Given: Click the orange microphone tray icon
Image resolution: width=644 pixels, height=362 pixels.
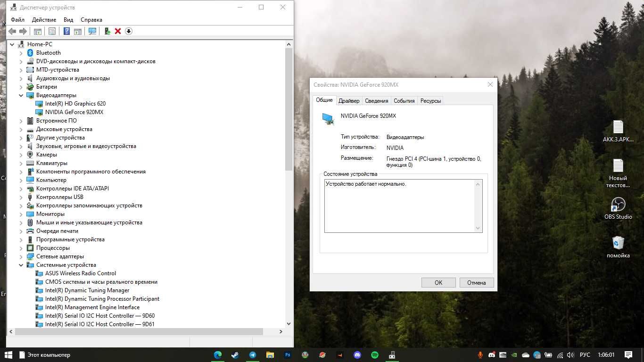Looking at the screenshot, I should coord(481,355).
